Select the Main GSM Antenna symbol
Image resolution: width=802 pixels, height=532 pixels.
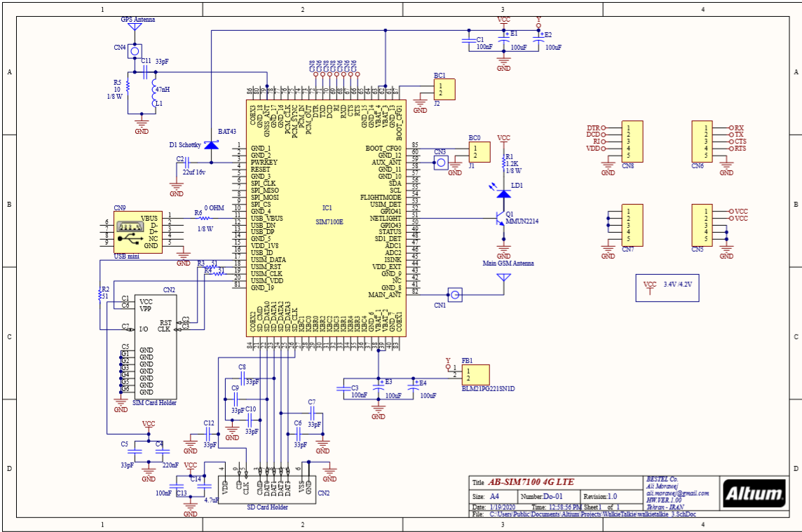504,278
